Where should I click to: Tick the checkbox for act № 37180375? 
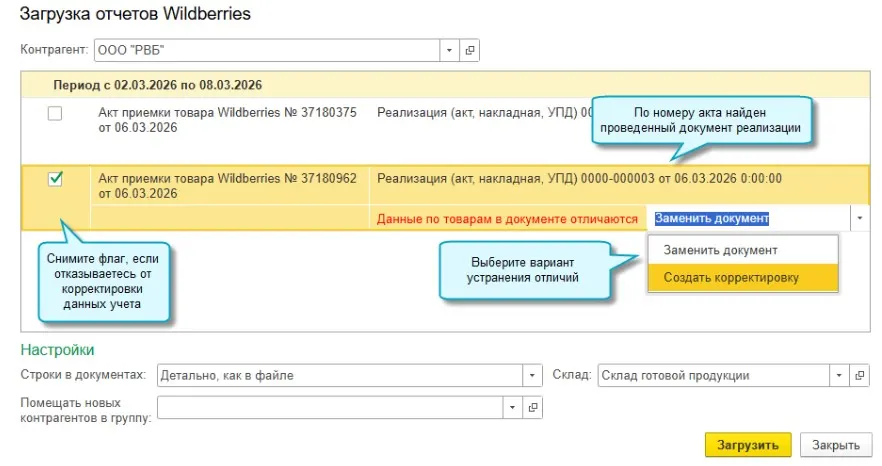55,113
